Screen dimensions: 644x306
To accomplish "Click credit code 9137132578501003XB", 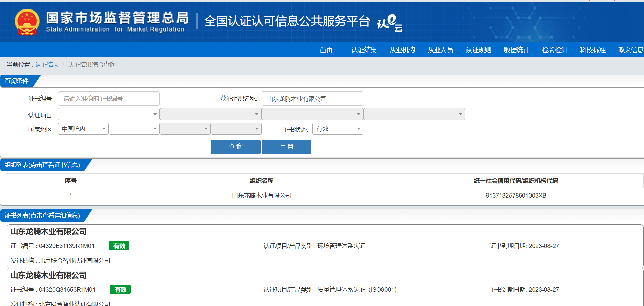I will 516,196.
